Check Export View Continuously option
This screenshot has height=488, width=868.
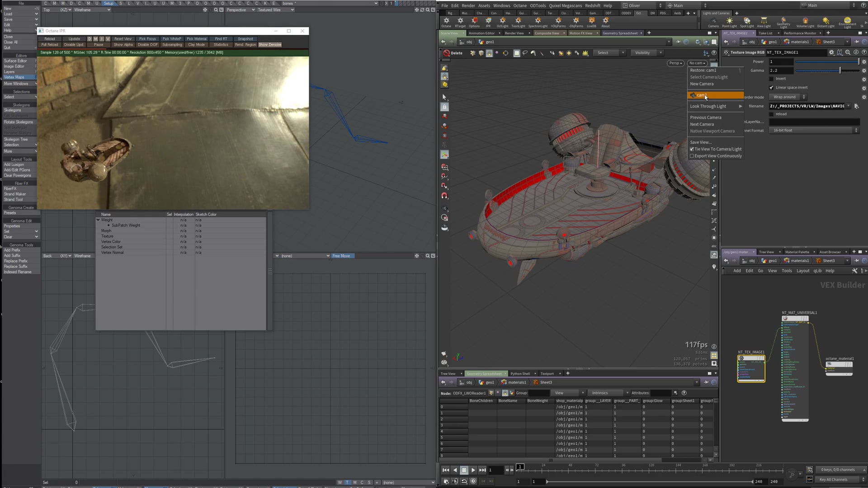click(x=692, y=156)
